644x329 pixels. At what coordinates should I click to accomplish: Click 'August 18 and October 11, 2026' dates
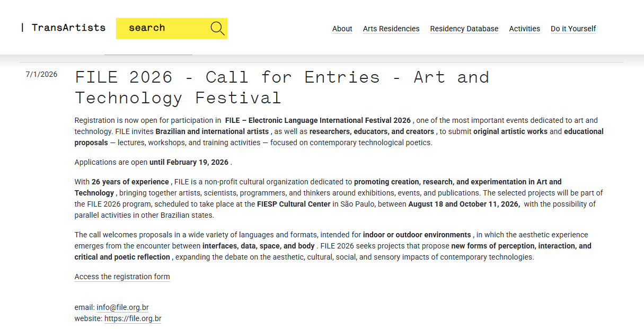tap(463, 204)
